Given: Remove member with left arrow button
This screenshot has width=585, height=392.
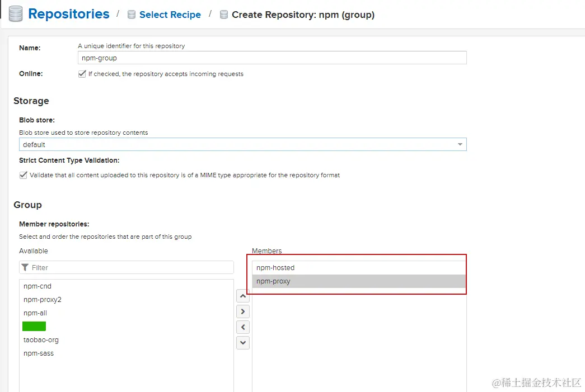Looking at the screenshot, I should pos(243,327).
